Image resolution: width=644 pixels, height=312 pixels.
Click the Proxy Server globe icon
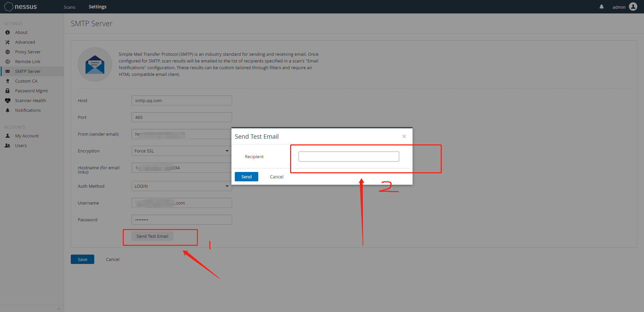point(7,52)
